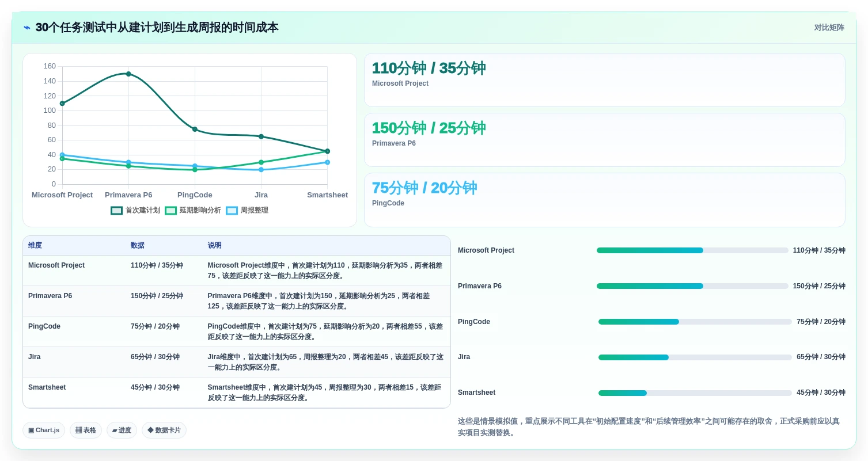Click the Smartsheet label in progress list
The width and height of the screenshot is (868, 461).
point(476,393)
